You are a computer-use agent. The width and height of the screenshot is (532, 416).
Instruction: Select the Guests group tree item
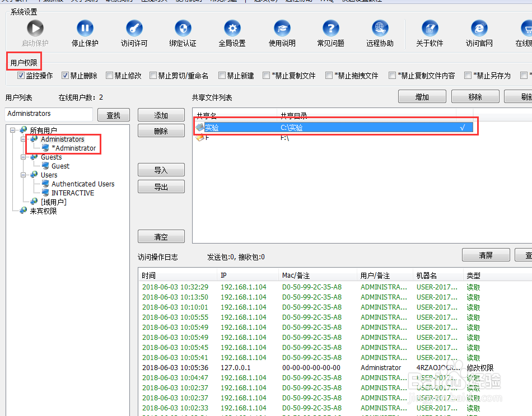click(51, 157)
